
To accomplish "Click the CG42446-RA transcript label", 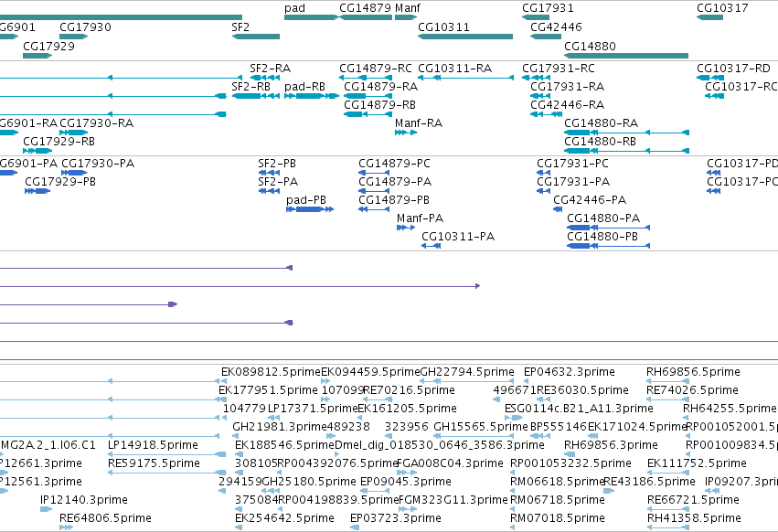I will click(568, 105).
